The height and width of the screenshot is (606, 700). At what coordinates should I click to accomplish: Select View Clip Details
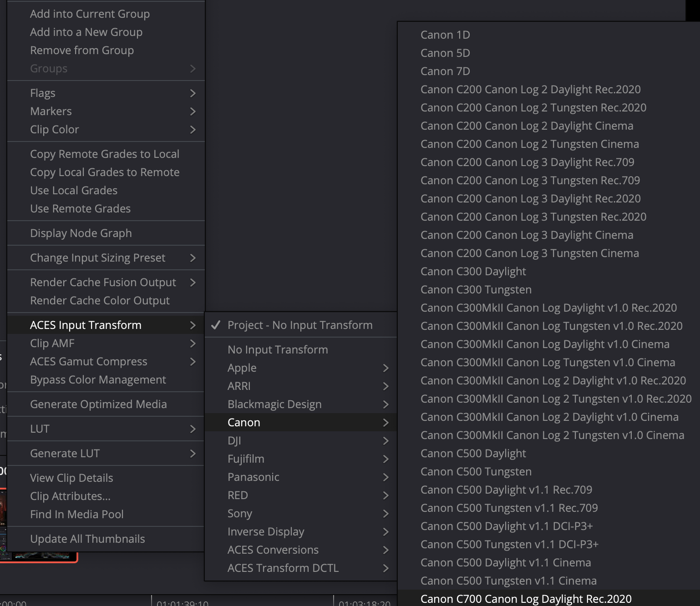tap(106, 478)
